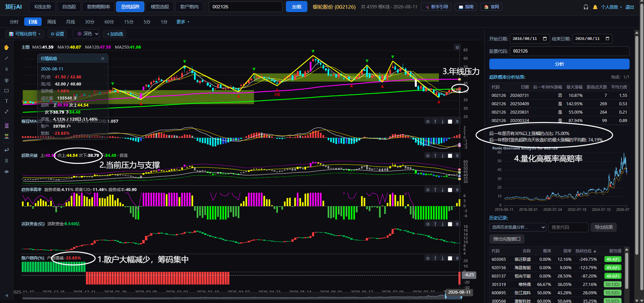Expand the 更多 timeframe menu
The image size is (644, 303).
[183, 22]
